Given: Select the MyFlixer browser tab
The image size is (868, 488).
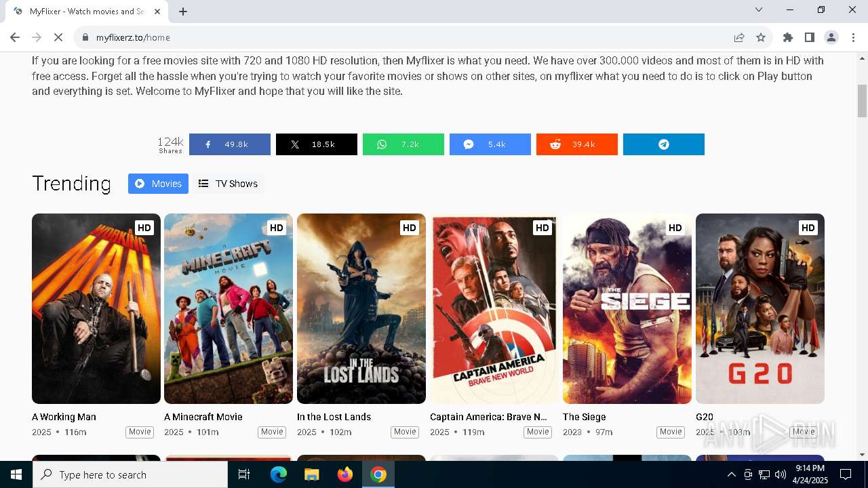Looking at the screenshot, I should [x=85, y=12].
